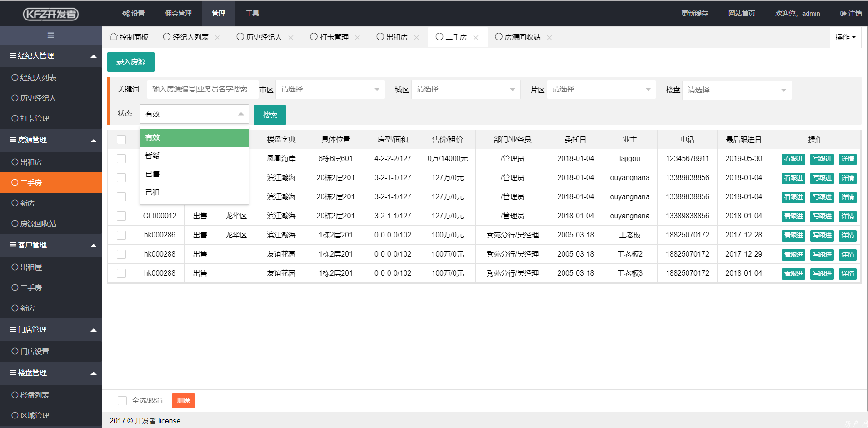Open 详情 for lajigou row
The height and width of the screenshot is (428, 868).
tap(848, 159)
